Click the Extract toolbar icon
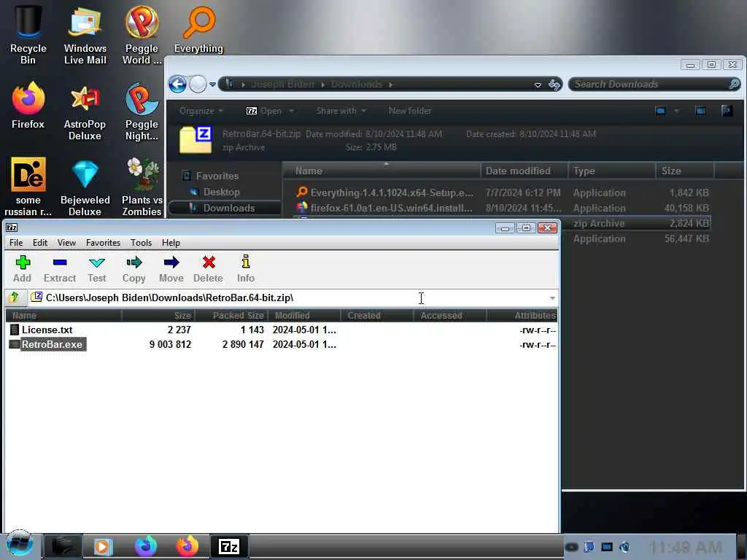 click(x=60, y=269)
